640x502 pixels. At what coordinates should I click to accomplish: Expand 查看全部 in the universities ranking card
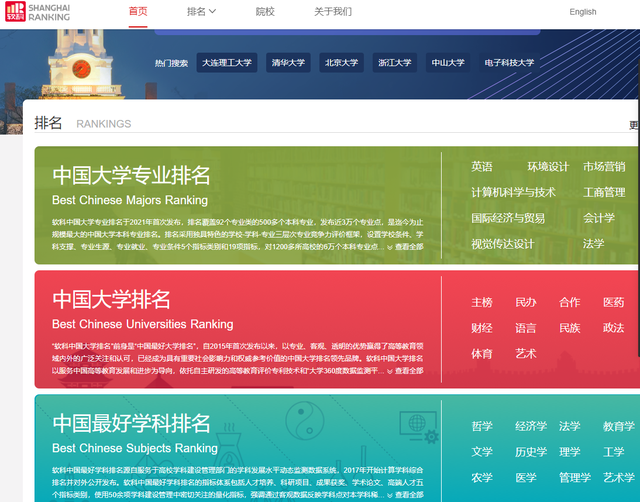click(405, 371)
